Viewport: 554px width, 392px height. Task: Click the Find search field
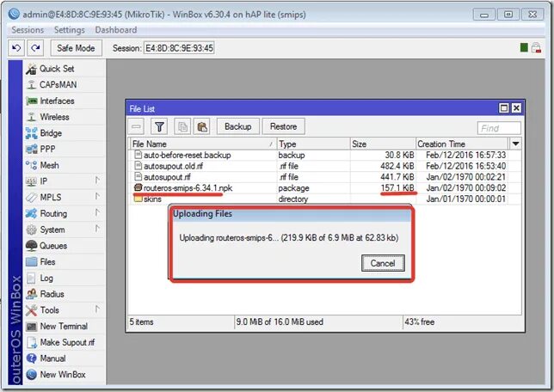pos(499,128)
